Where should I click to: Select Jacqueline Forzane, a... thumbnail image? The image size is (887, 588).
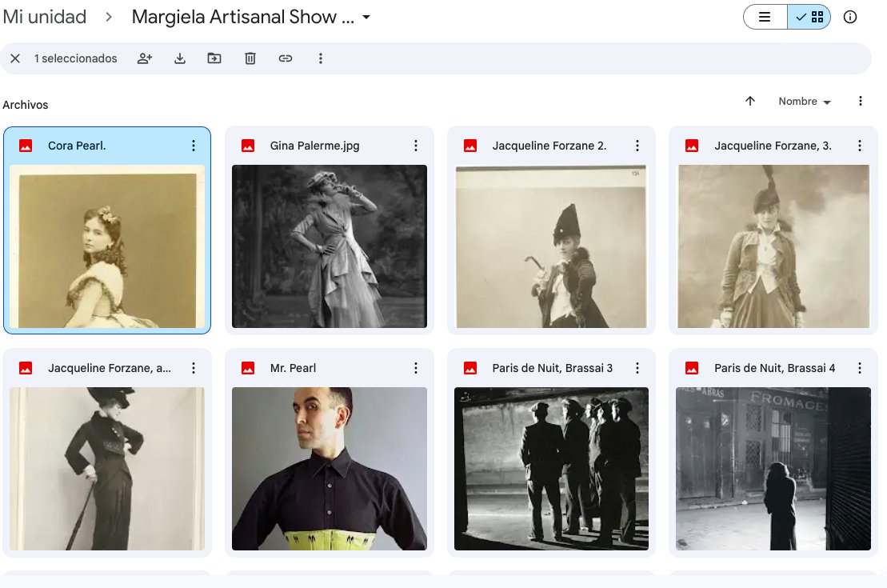coord(107,469)
